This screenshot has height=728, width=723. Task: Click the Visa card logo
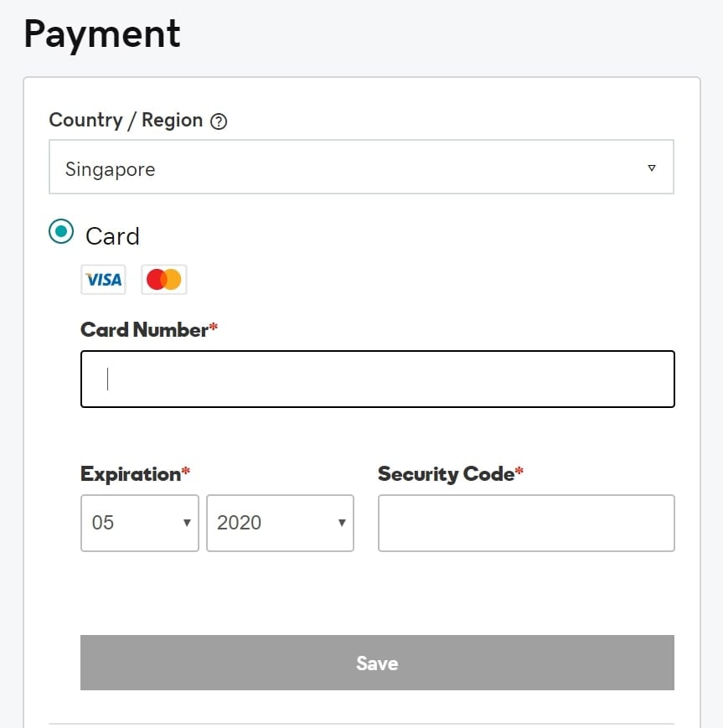click(104, 280)
